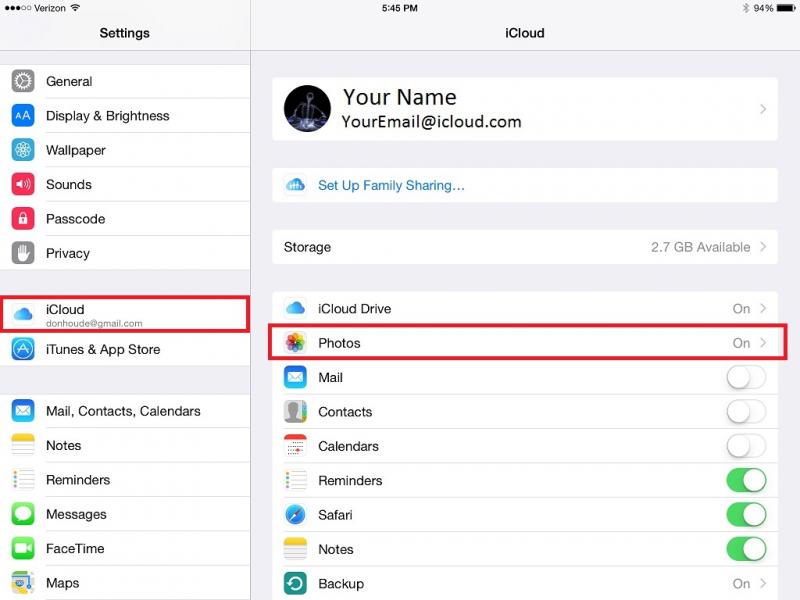Tap the General gear icon
This screenshot has width=800, height=600.
(23, 81)
